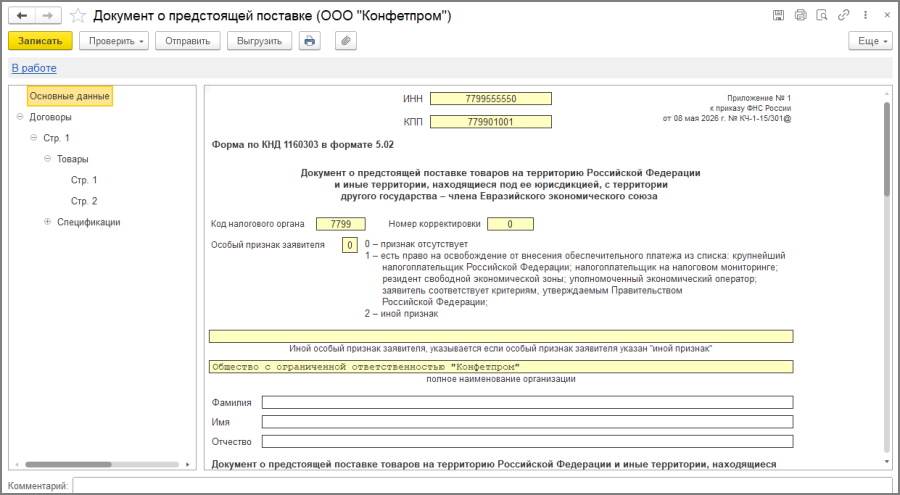Click the form scrollbar up arrow
Image resolution: width=900 pixels, height=495 pixels.
tap(887, 93)
